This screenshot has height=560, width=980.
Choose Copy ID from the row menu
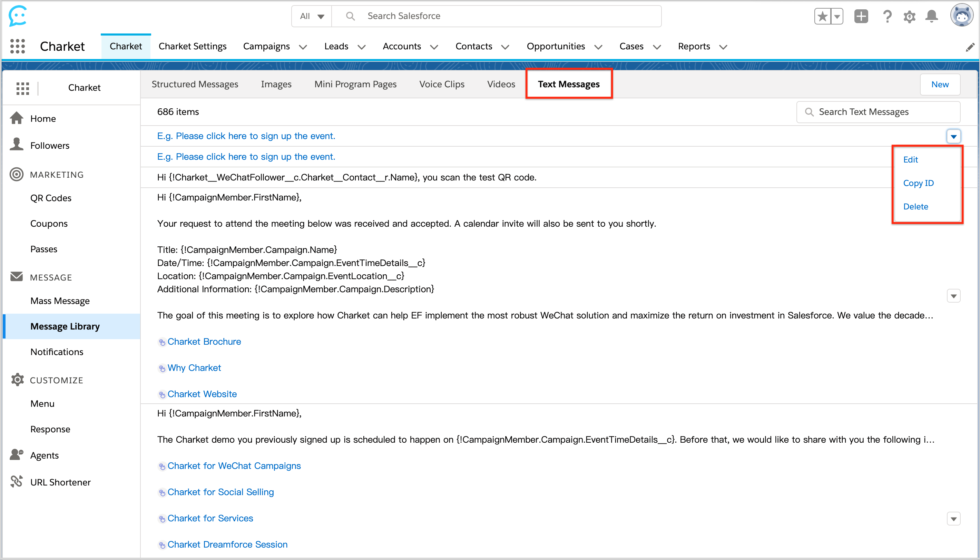click(918, 183)
